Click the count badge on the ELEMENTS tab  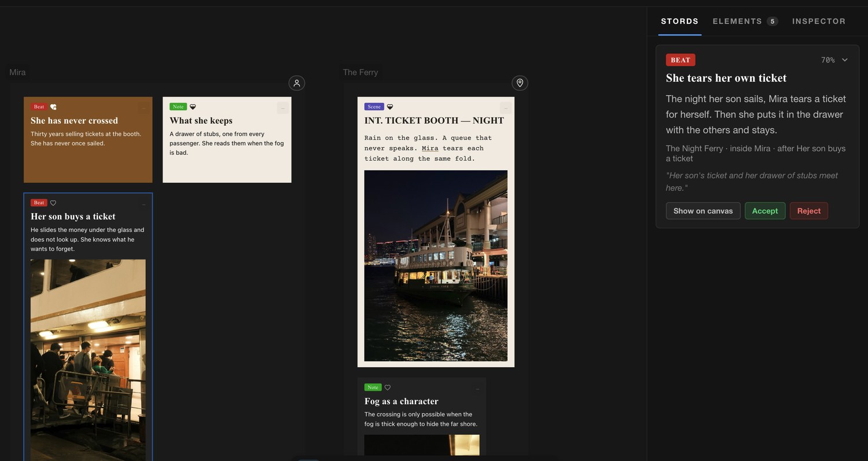(x=773, y=21)
